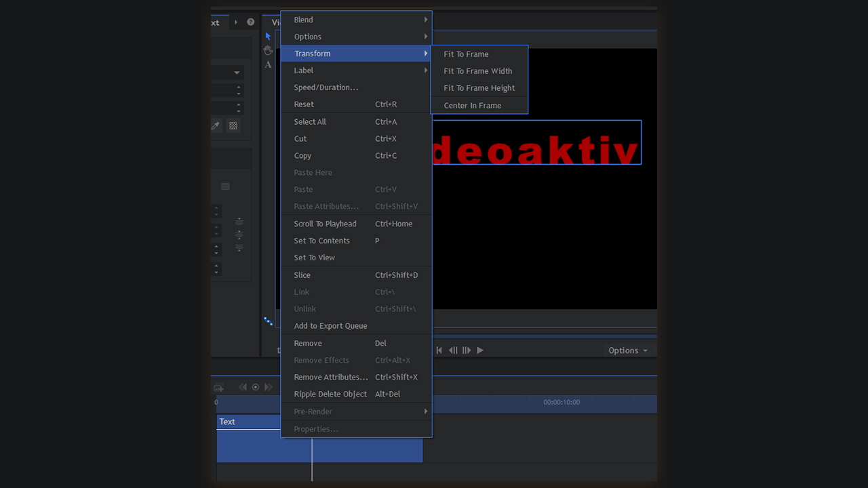Activate the Hand pan tool
Screen dimensions: 868x488
269,50
